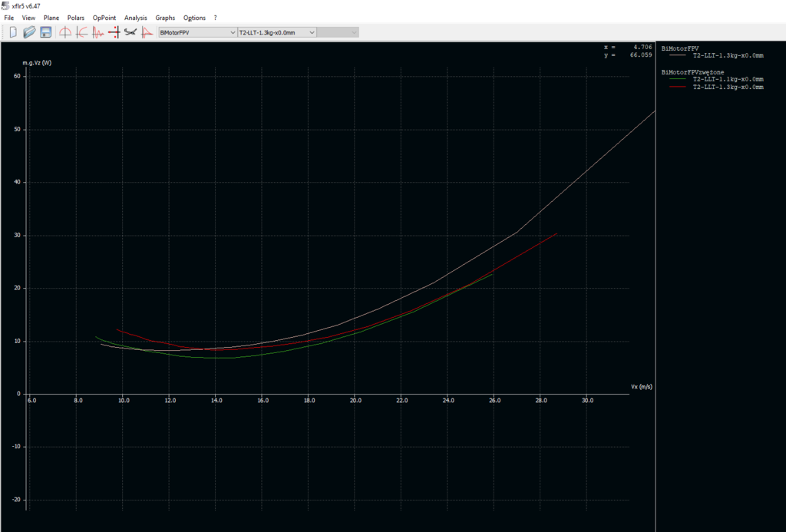
Task: Click the red oscillating waveform toolbar icon
Action: pos(97,32)
